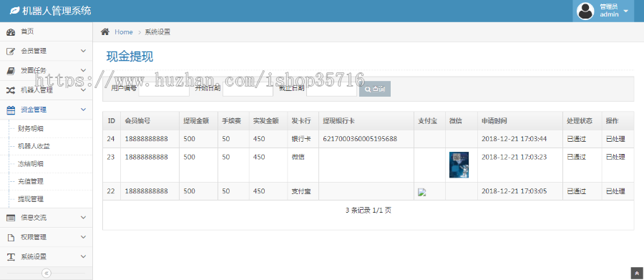644x280 pixels.
Task: Click the 发圈任务 book icon
Action: pyautogui.click(x=11, y=71)
